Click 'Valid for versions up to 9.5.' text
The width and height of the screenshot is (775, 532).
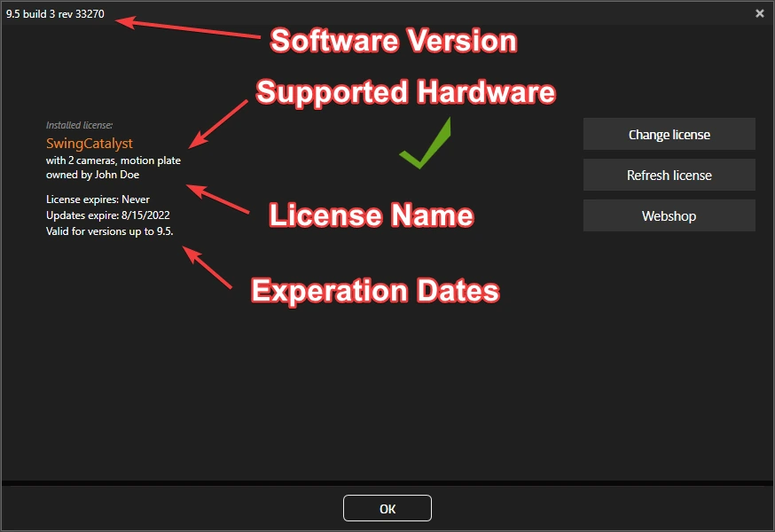point(110,231)
